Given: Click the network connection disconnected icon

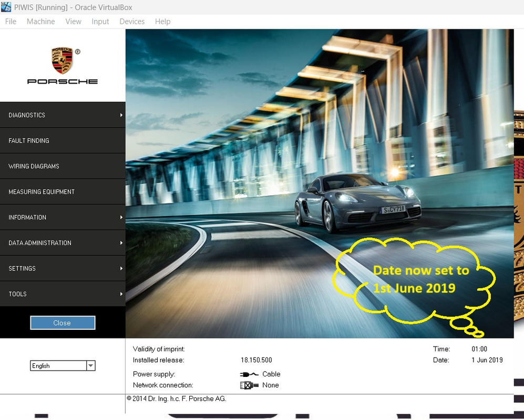Looking at the screenshot, I should [x=249, y=385].
